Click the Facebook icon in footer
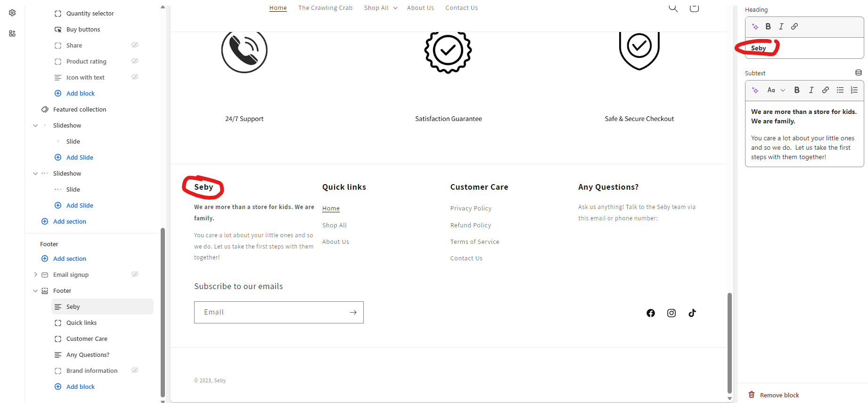Screen dimensions: 868x403 [651, 313]
